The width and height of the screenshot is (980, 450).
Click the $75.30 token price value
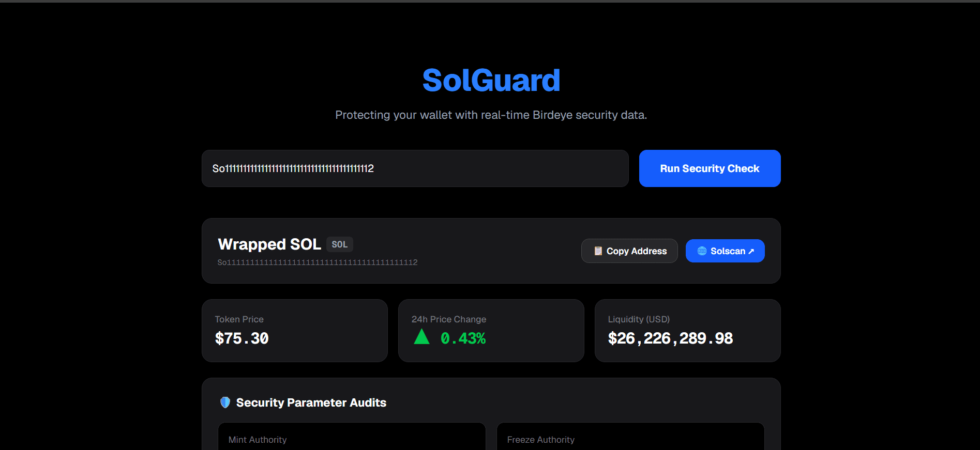coord(242,338)
